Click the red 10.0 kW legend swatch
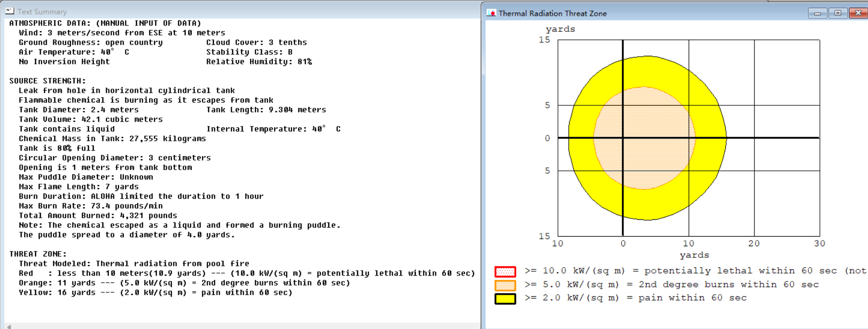This screenshot has height=329, width=868. [505, 271]
